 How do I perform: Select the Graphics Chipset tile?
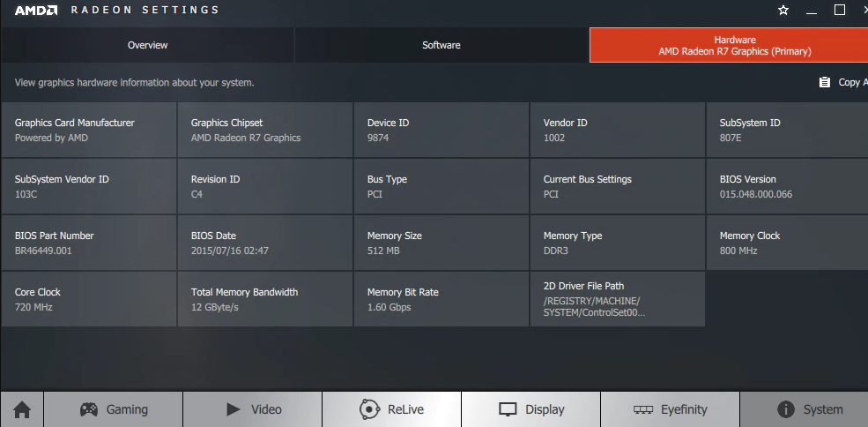pos(265,130)
